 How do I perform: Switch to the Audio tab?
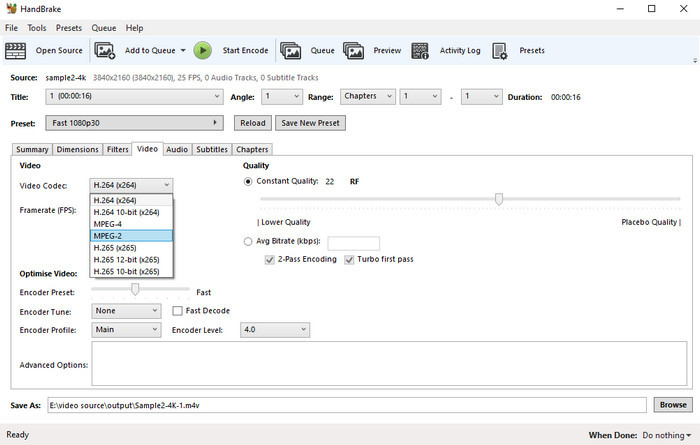[177, 150]
